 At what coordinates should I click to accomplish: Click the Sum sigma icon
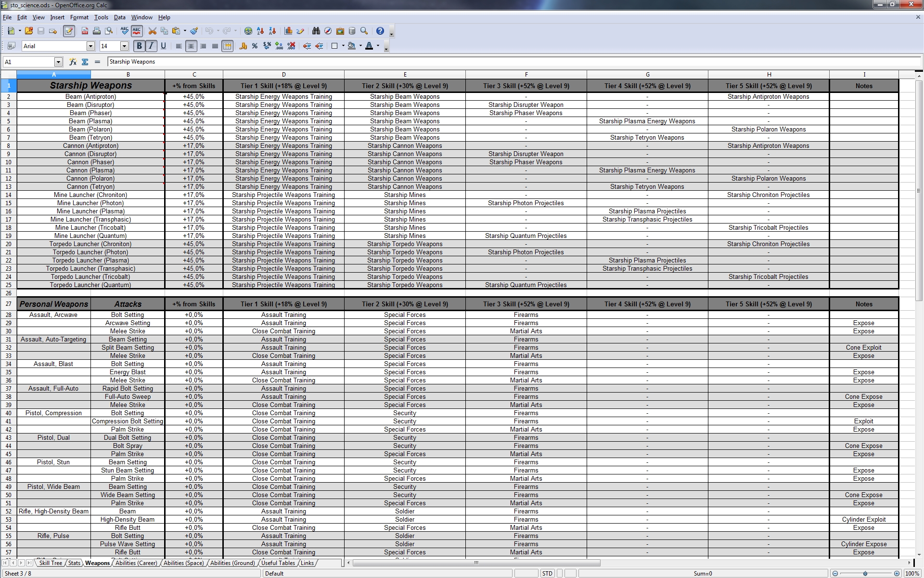click(x=85, y=62)
